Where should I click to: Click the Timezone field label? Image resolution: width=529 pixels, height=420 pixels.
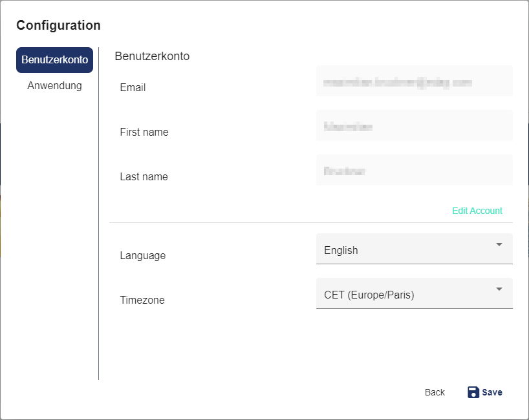pos(142,300)
